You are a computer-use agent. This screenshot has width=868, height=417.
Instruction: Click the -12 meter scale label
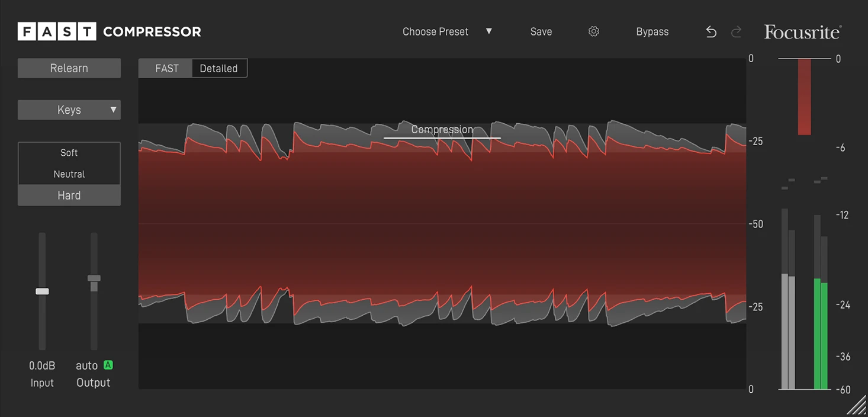(842, 215)
